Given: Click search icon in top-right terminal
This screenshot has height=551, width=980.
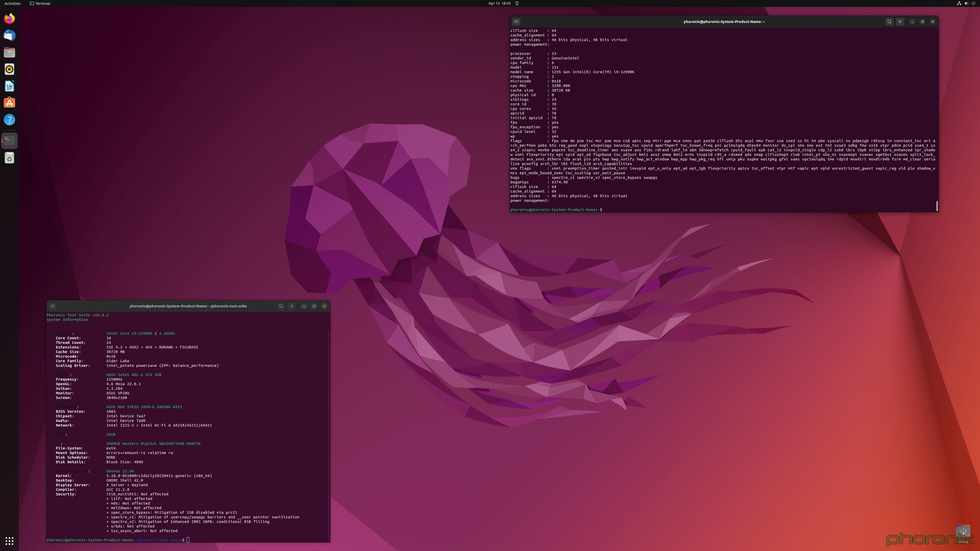Looking at the screenshot, I should (x=889, y=22).
